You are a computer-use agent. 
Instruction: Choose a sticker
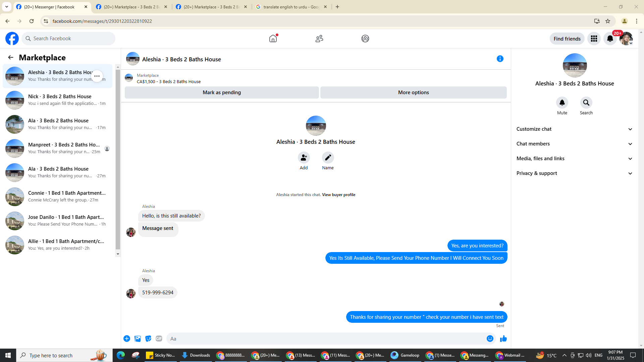coord(148,339)
